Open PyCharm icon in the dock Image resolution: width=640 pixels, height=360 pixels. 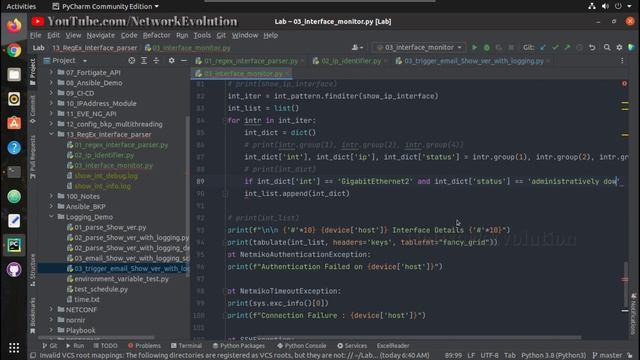coord(14,245)
